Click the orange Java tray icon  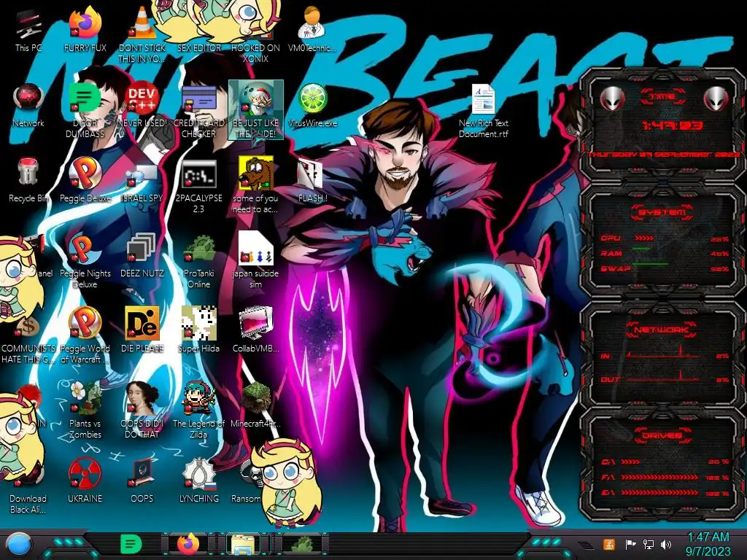tap(608, 544)
